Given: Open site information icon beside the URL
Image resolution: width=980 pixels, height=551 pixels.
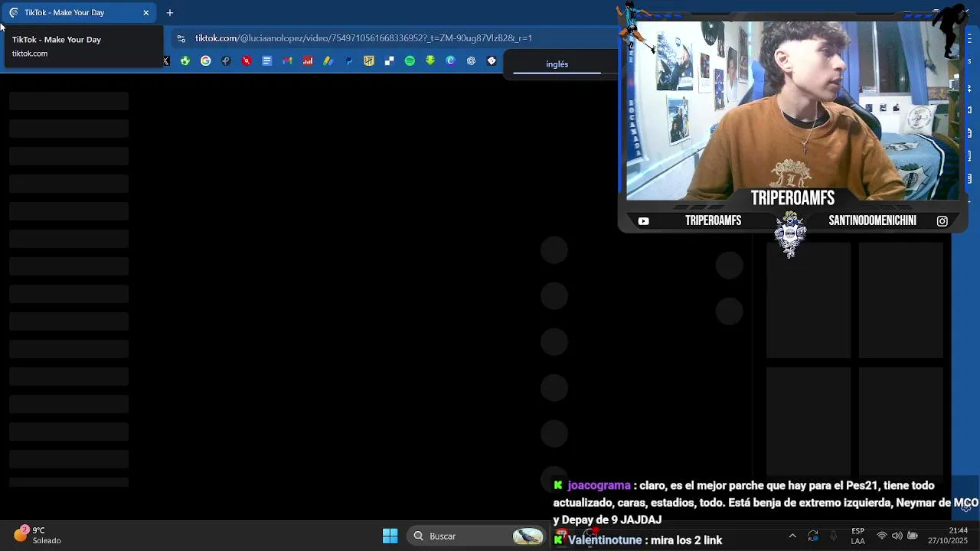Looking at the screenshot, I should click(181, 38).
